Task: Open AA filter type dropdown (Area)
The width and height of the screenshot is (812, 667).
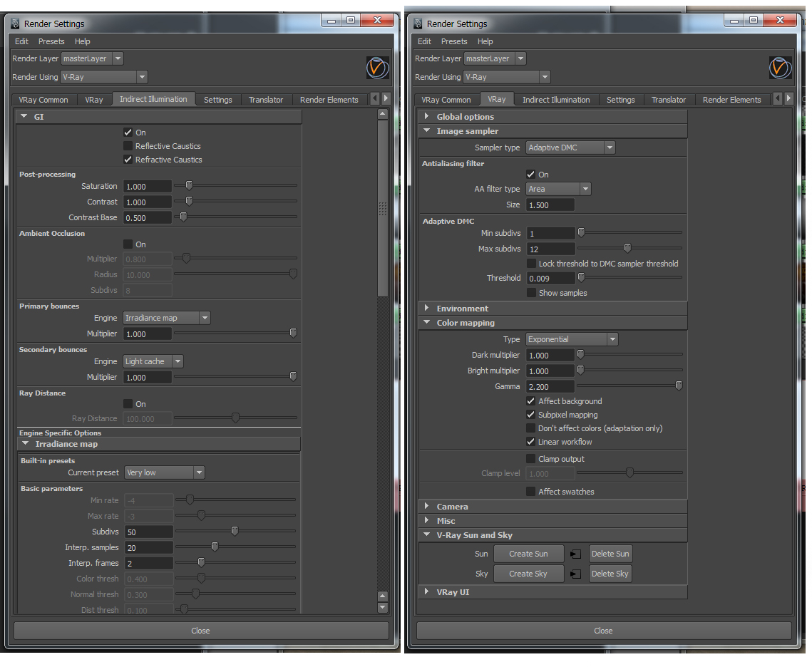Action: (558, 189)
